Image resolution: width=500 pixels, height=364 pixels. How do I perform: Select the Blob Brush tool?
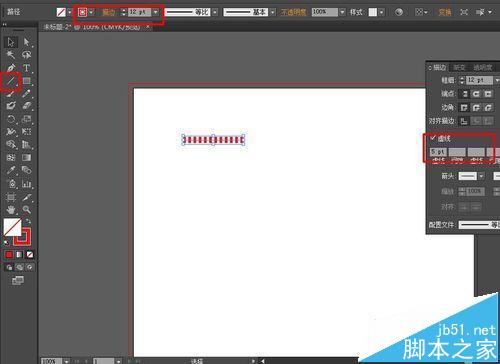click(x=11, y=106)
